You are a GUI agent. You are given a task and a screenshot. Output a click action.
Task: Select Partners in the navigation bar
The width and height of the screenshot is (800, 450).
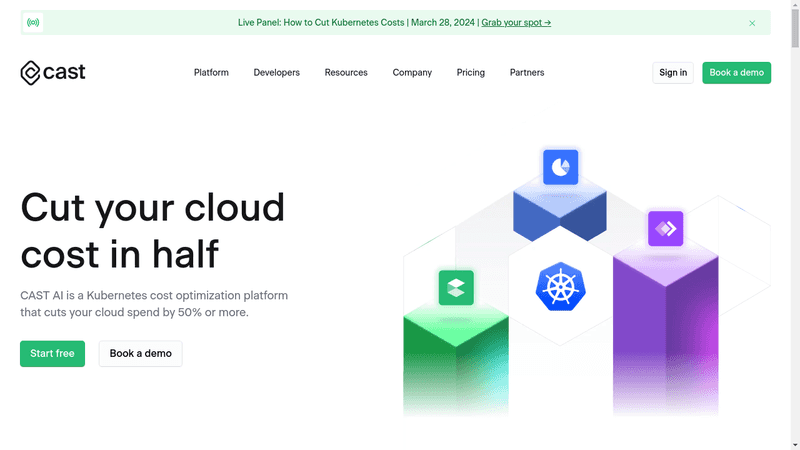point(527,73)
